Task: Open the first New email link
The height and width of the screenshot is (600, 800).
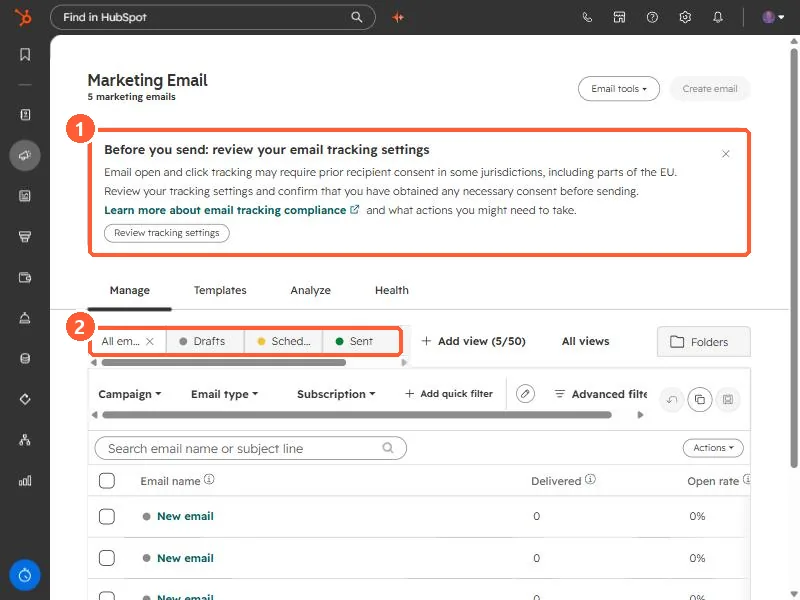Action: (x=185, y=516)
